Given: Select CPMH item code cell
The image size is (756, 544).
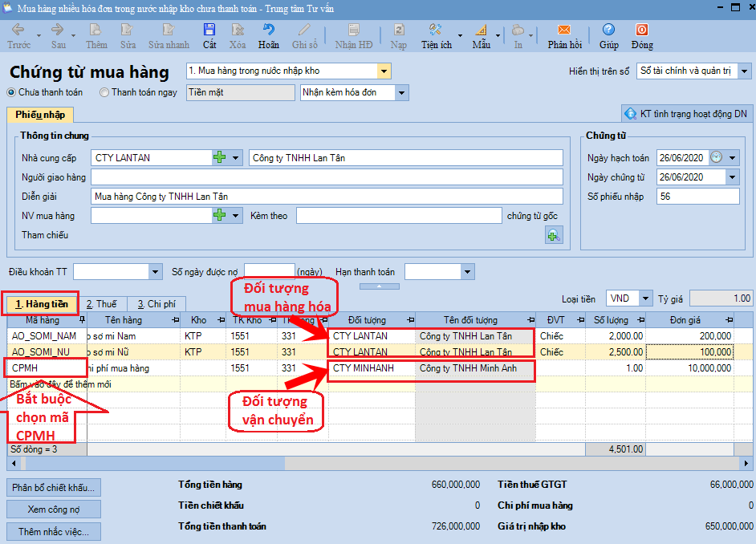Looking at the screenshot, I should pyautogui.click(x=47, y=368).
